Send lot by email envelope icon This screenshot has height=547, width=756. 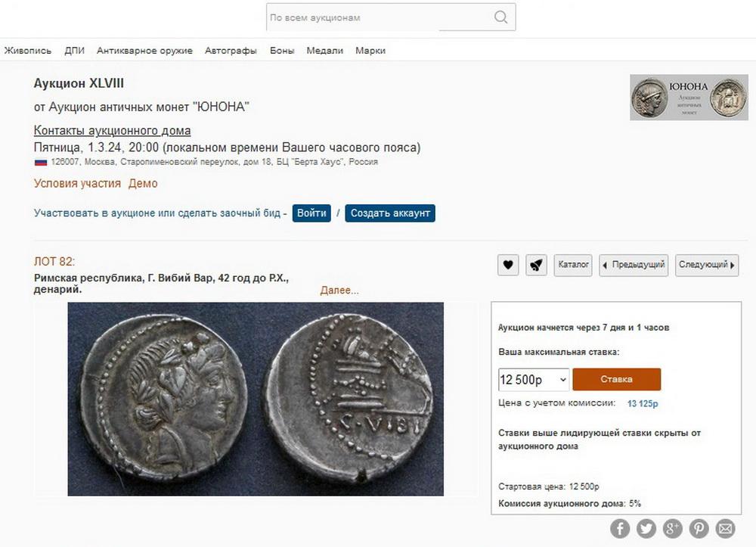coord(725,529)
